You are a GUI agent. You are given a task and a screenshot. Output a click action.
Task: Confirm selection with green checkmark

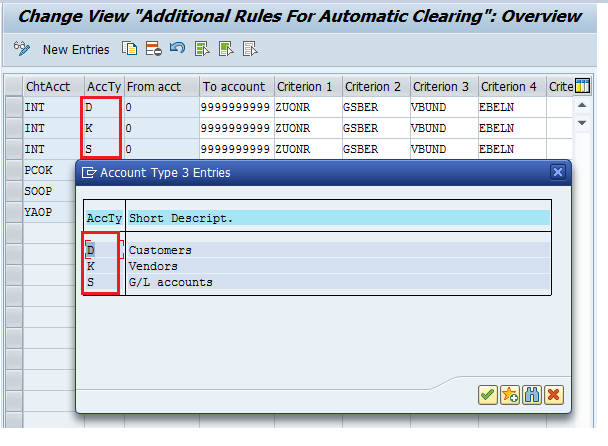488,395
